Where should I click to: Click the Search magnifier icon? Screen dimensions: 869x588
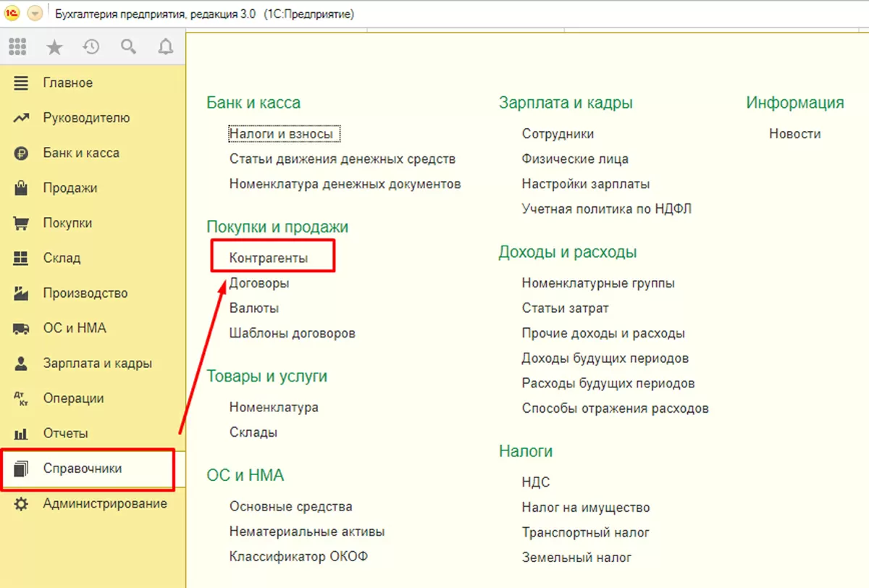128,48
